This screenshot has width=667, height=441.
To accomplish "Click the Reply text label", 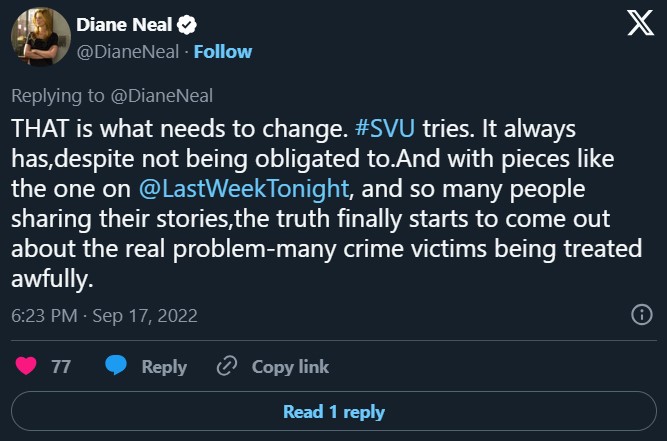I will (164, 367).
